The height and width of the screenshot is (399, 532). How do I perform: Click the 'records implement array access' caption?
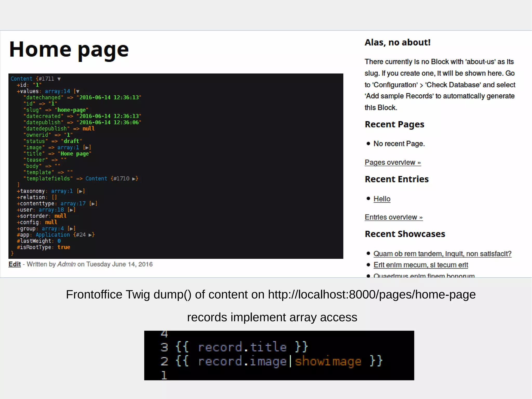(x=272, y=317)
